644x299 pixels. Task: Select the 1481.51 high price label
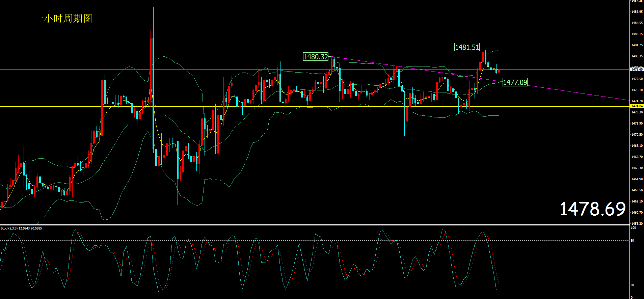(x=467, y=47)
